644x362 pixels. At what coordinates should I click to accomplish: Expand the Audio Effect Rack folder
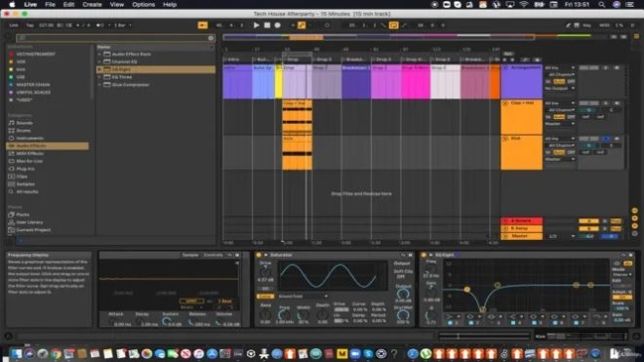[100, 54]
